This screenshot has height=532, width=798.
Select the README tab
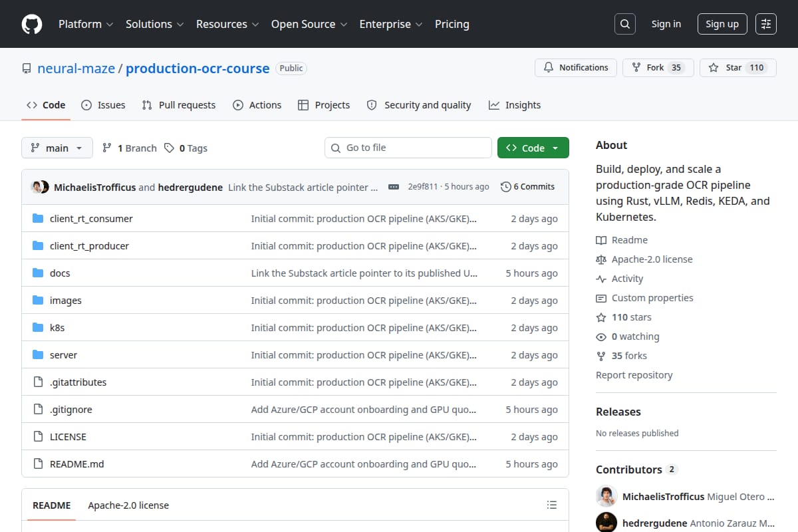tap(52, 505)
